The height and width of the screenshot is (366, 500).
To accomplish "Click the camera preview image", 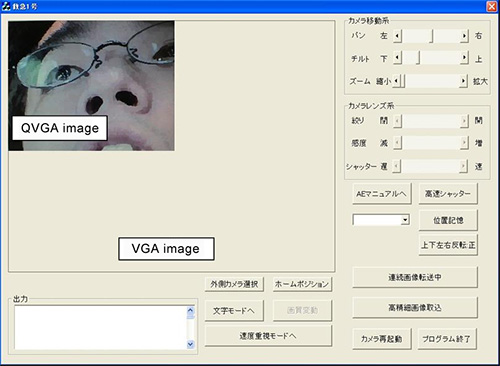I will pos(91,86).
